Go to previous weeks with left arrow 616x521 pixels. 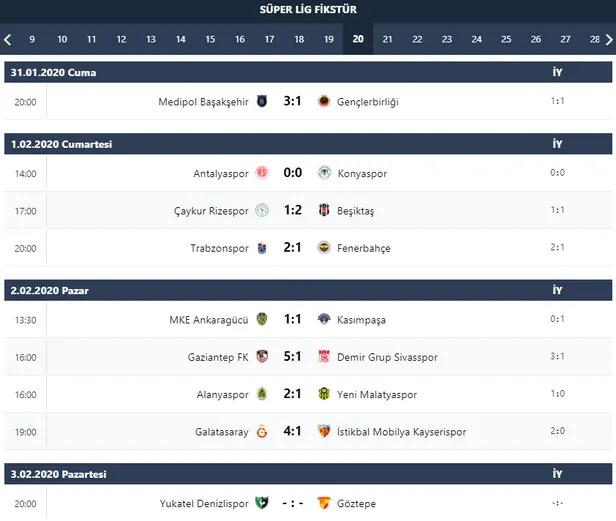(x=8, y=40)
